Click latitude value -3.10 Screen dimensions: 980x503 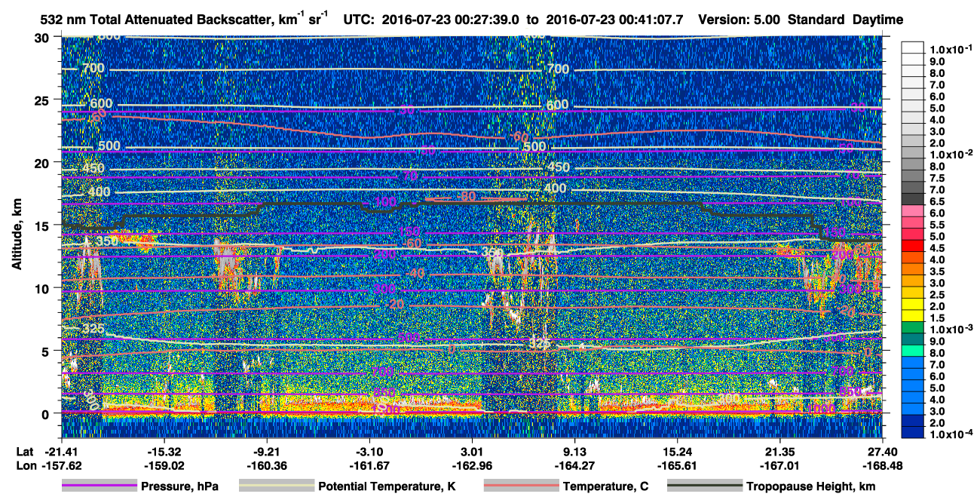(x=369, y=451)
